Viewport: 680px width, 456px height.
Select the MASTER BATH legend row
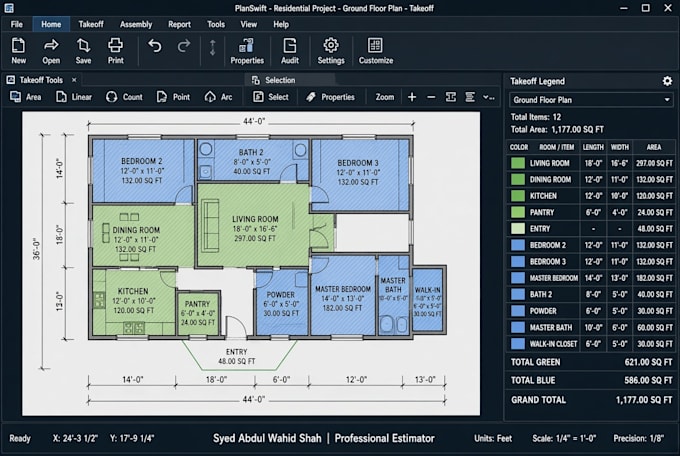(591, 327)
